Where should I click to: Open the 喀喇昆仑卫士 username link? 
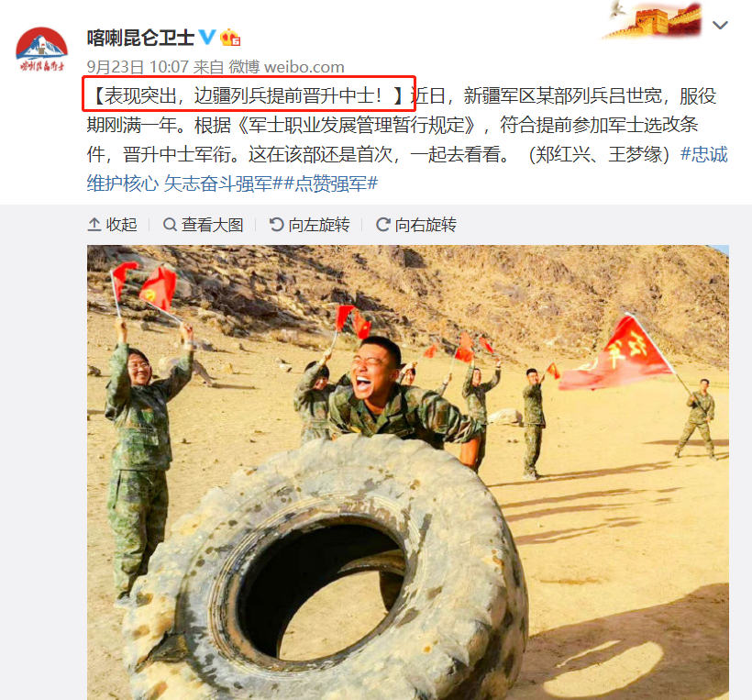click(x=140, y=38)
